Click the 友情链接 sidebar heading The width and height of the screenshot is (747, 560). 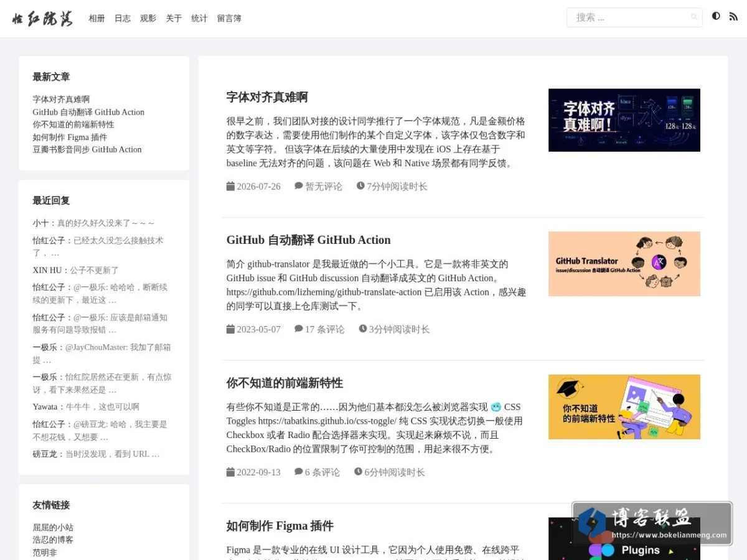pos(51,505)
